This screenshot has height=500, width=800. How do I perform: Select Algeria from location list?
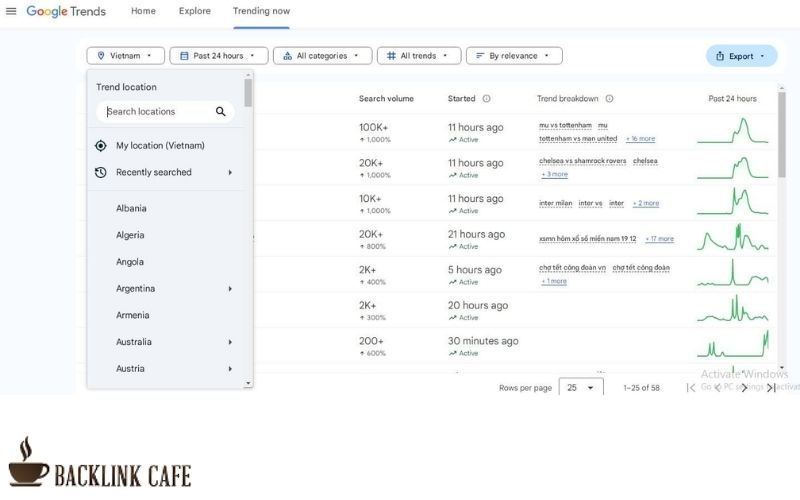click(x=130, y=235)
